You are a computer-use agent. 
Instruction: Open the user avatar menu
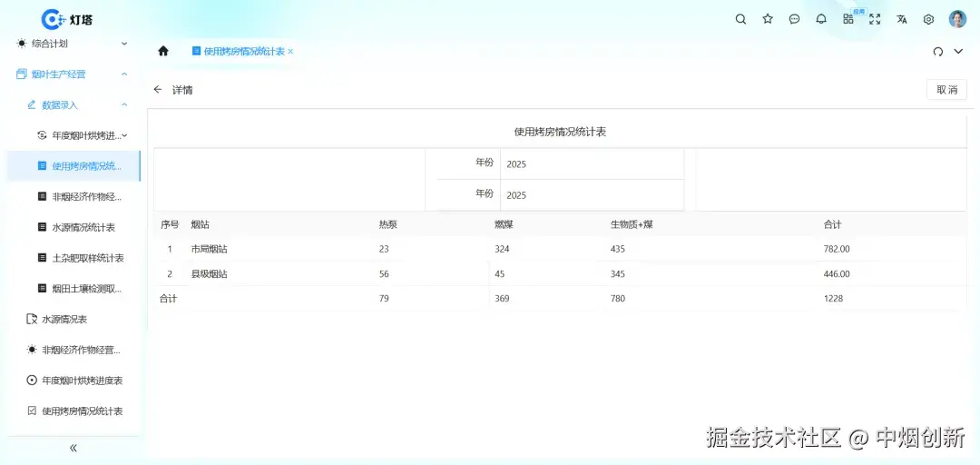pos(957,19)
